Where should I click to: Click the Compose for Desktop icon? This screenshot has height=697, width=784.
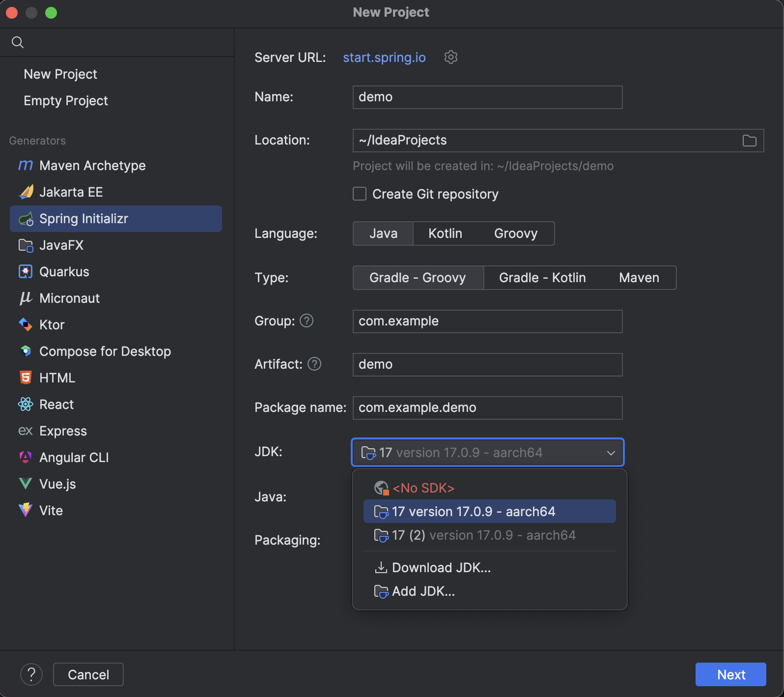pos(26,351)
